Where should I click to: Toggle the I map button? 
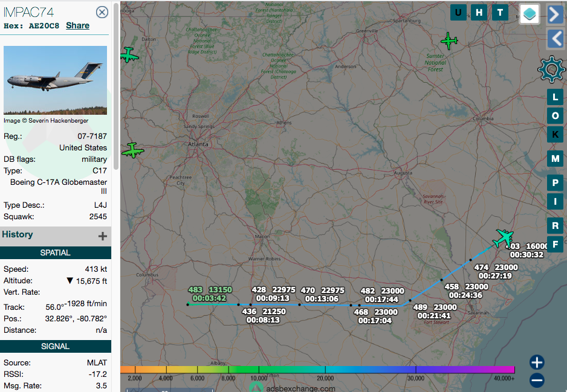pyautogui.click(x=555, y=202)
